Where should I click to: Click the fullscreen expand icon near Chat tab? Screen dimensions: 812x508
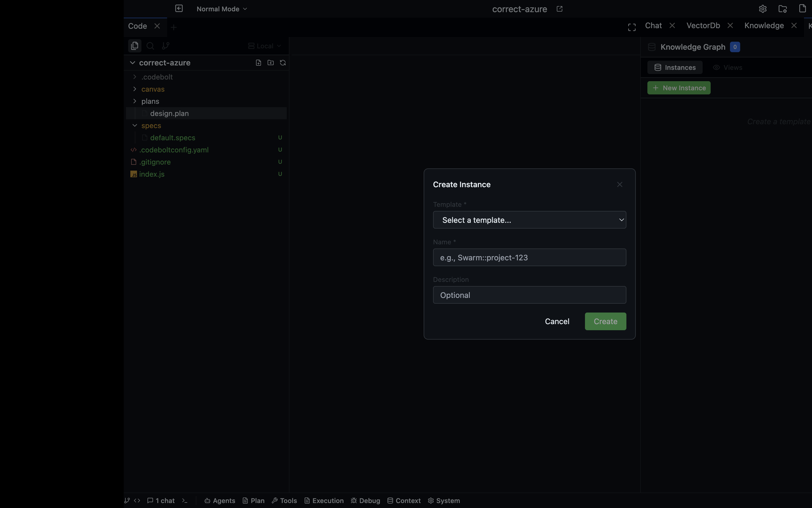point(632,27)
